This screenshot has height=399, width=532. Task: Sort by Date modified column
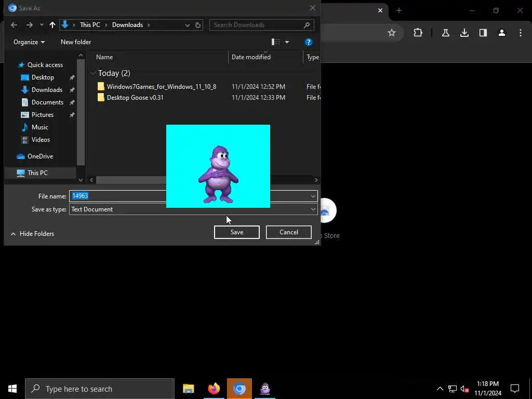pos(251,57)
